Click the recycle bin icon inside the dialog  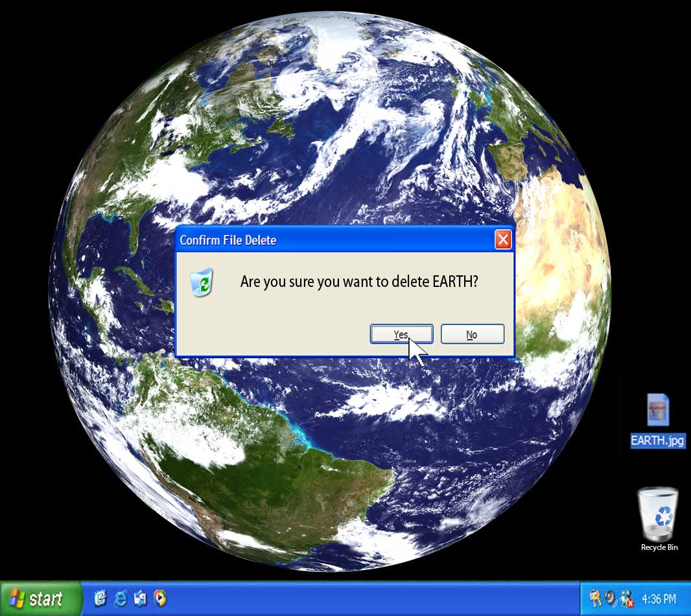pos(202,282)
